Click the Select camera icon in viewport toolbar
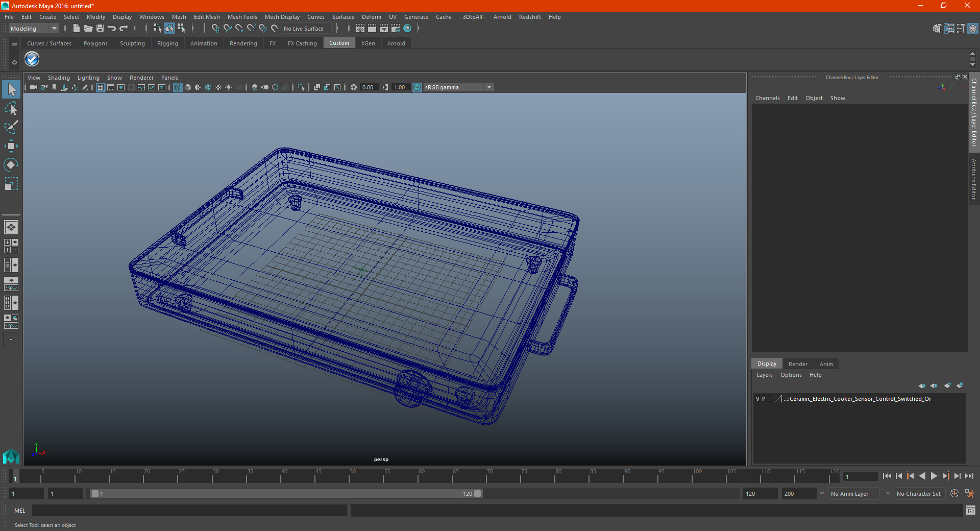Image resolution: width=980 pixels, height=531 pixels. click(x=33, y=87)
